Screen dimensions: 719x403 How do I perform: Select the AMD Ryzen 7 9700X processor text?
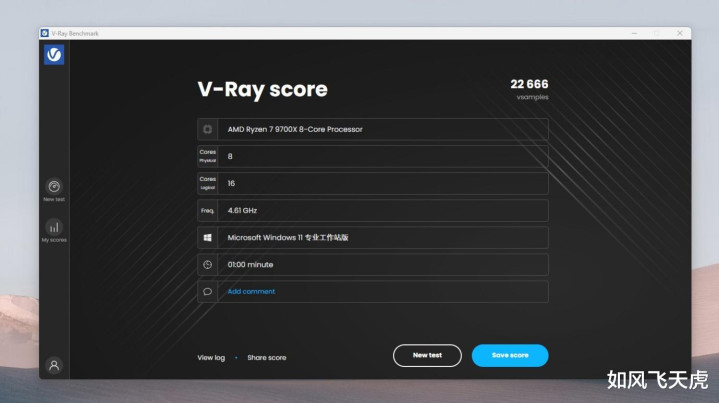tap(295, 129)
